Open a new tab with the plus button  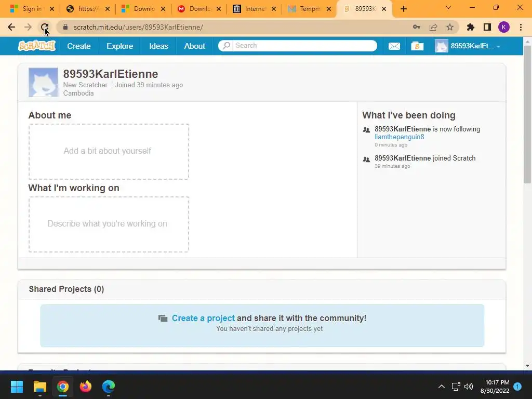pos(403,9)
